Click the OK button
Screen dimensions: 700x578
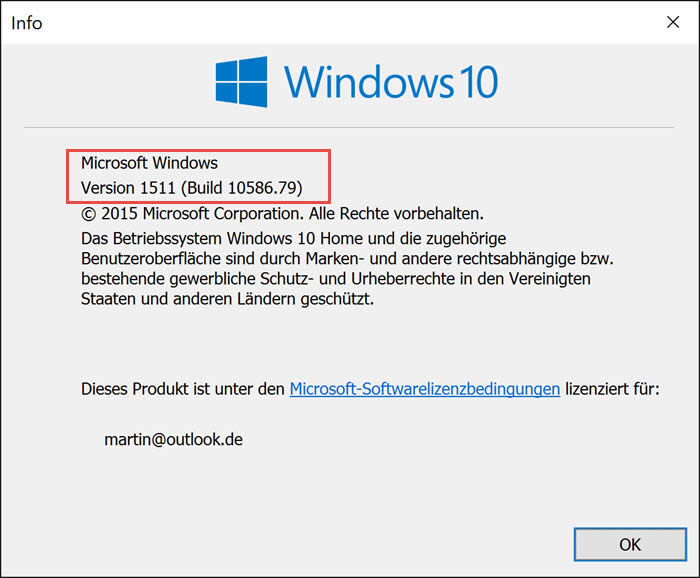629,545
